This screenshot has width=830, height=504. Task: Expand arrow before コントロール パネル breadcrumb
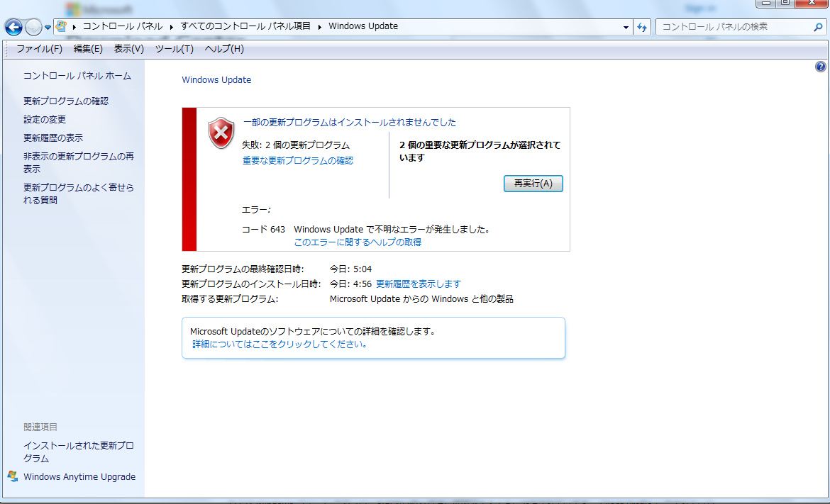pyautogui.click(x=74, y=26)
